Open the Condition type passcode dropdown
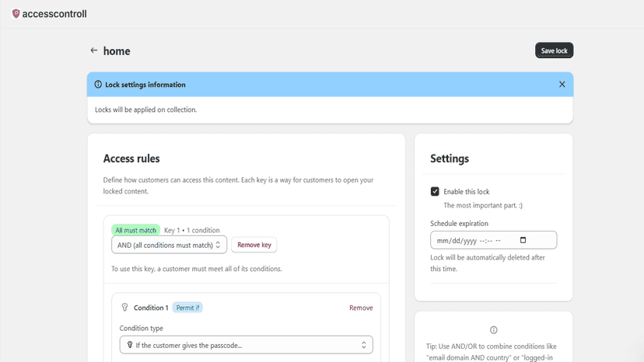Image resolution: width=644 pixels, height=362 pixels. pyautogui.click(x=247, y=345)
